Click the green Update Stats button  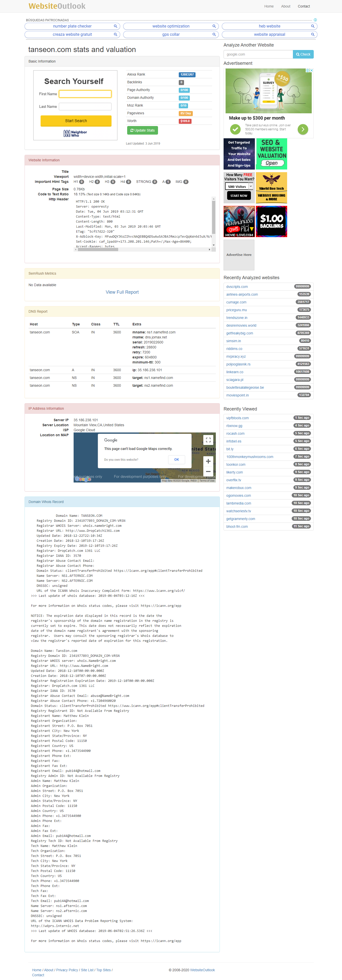[142, 130]
